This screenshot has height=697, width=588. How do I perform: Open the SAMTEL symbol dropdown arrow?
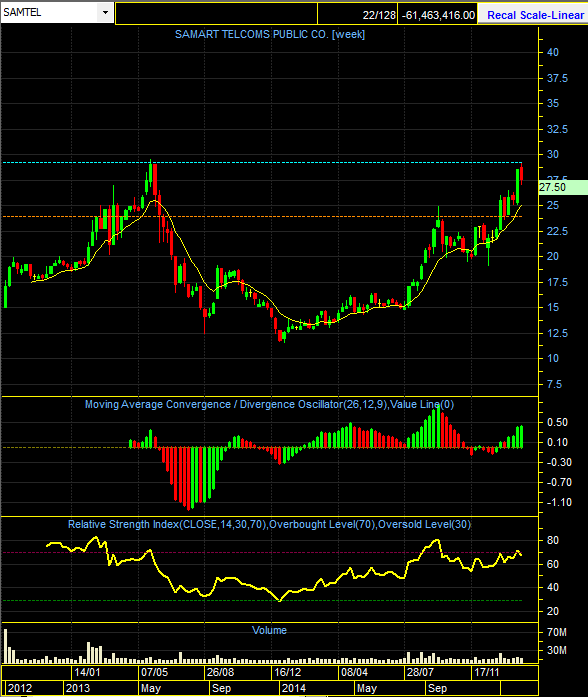[105, 12]
